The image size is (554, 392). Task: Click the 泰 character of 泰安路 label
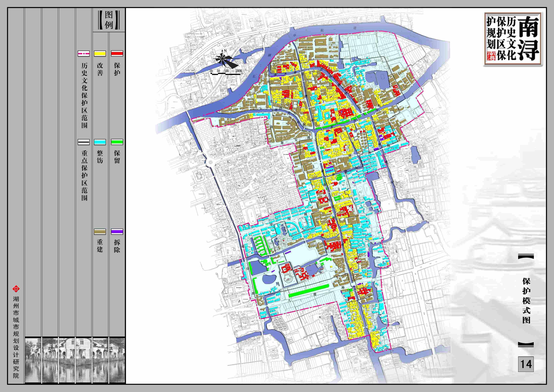click(282, 143)
